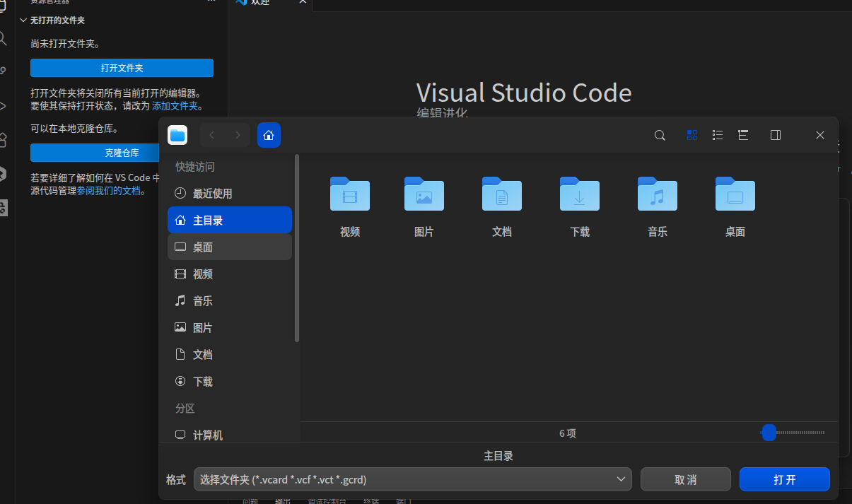Viewport: 852px width, 504px height.
Task: Switch to icon grid view
Action: click(692, 135)
